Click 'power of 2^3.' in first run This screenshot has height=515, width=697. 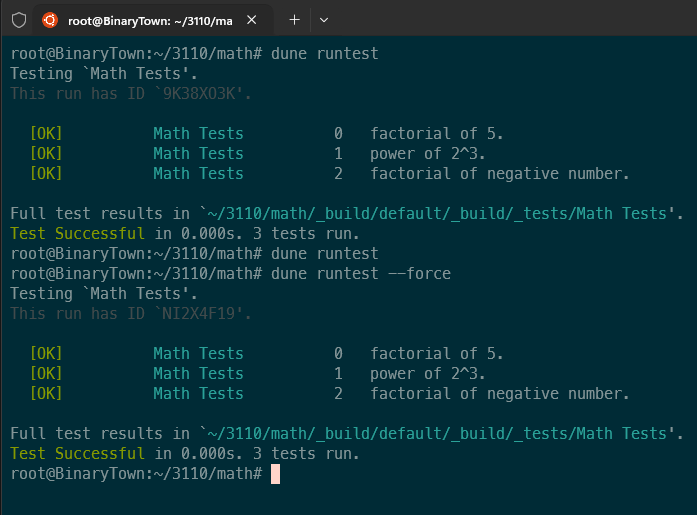(x=428, y=153)
